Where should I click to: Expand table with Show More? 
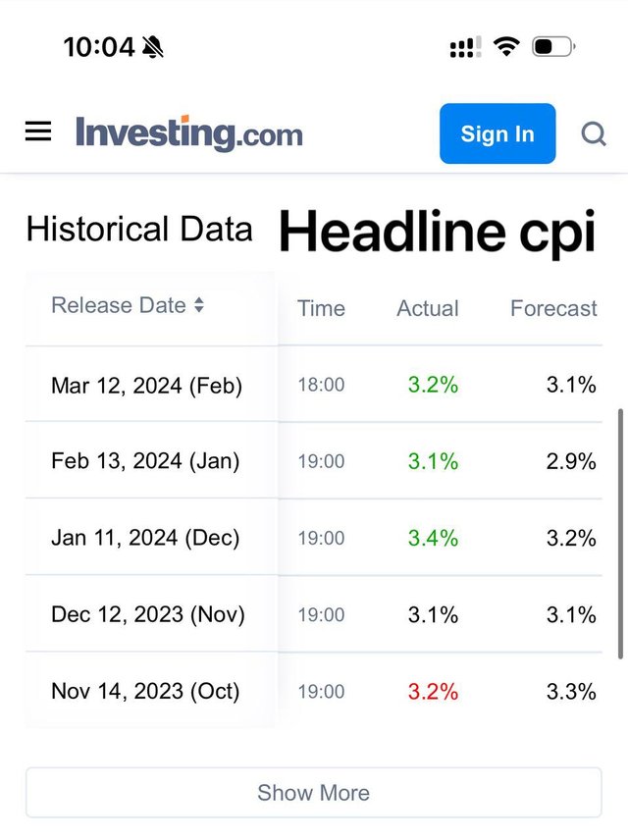tap(313, 793)
